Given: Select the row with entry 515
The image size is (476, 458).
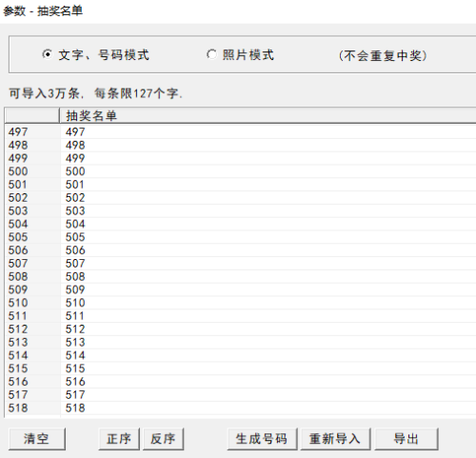Looking at the screenshot, I should (x=240, y=368).
